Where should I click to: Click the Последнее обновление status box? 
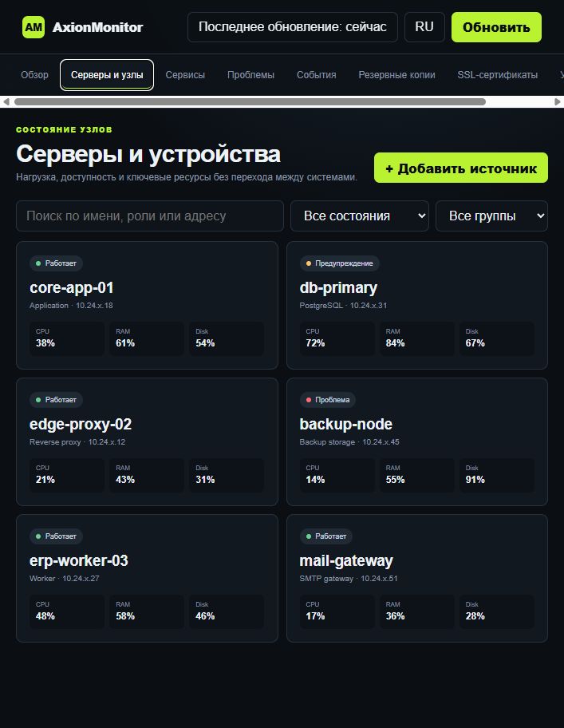(x=293, y=27)
